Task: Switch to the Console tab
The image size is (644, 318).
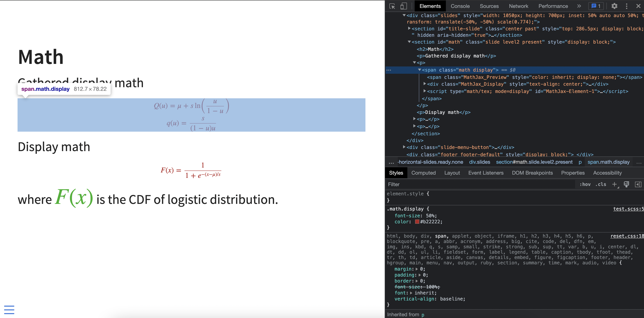Action: [x=460, y=6]
